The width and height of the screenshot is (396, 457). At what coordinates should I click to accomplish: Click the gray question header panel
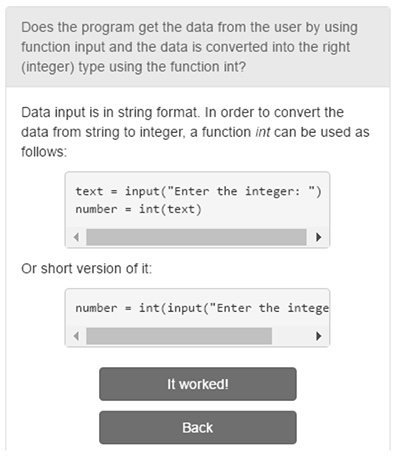(198, 47)
